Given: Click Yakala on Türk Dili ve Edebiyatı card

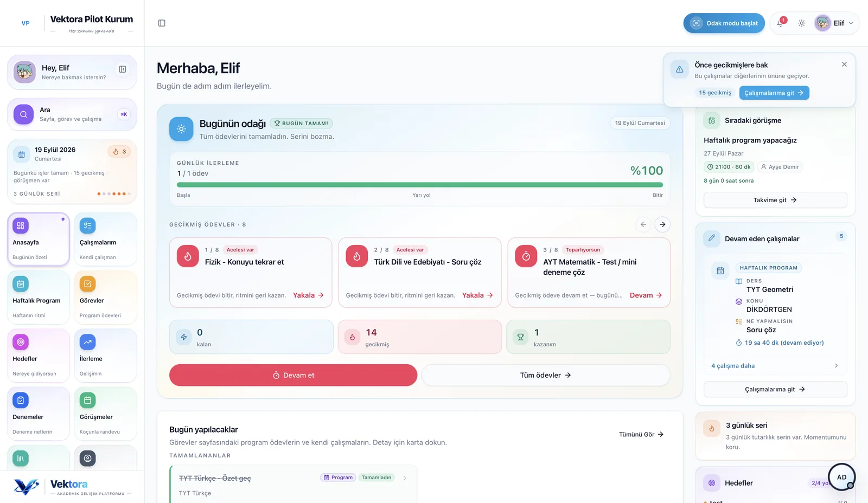Looking at the screenshot, I should (x=477, y=295).
